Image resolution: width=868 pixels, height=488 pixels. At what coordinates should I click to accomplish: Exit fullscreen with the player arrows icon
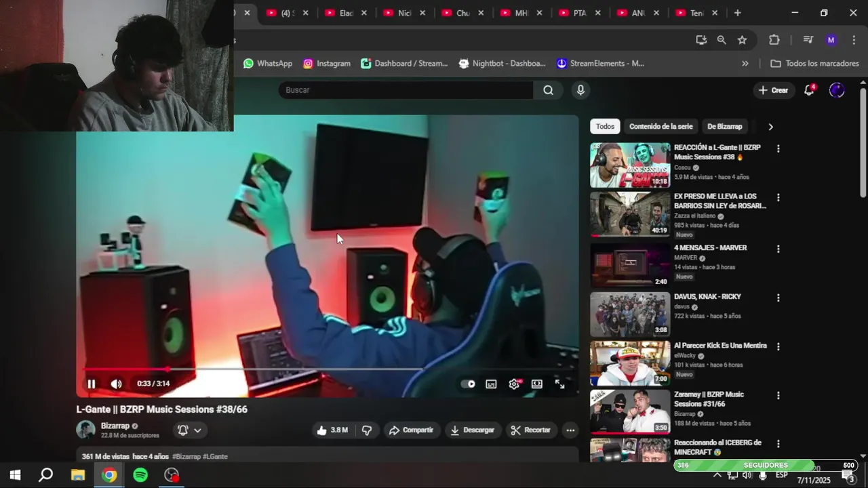[x=559, y=384]
